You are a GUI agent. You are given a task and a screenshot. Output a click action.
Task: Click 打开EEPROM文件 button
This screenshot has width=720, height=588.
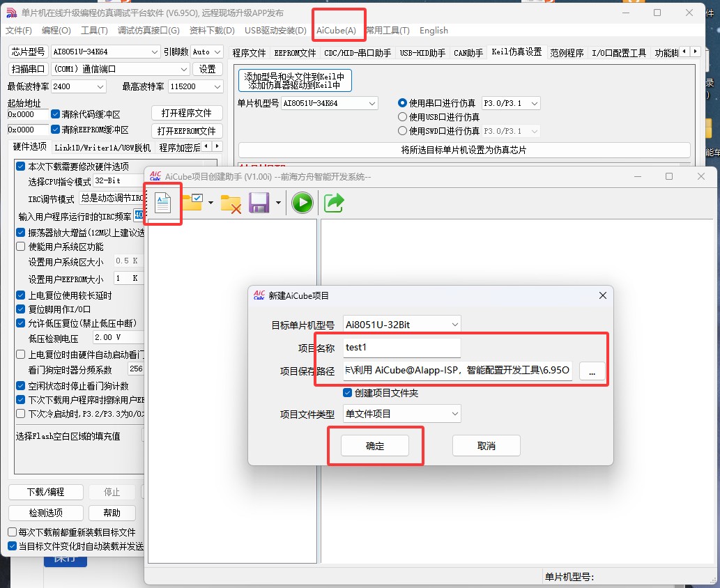pos(186,131)
